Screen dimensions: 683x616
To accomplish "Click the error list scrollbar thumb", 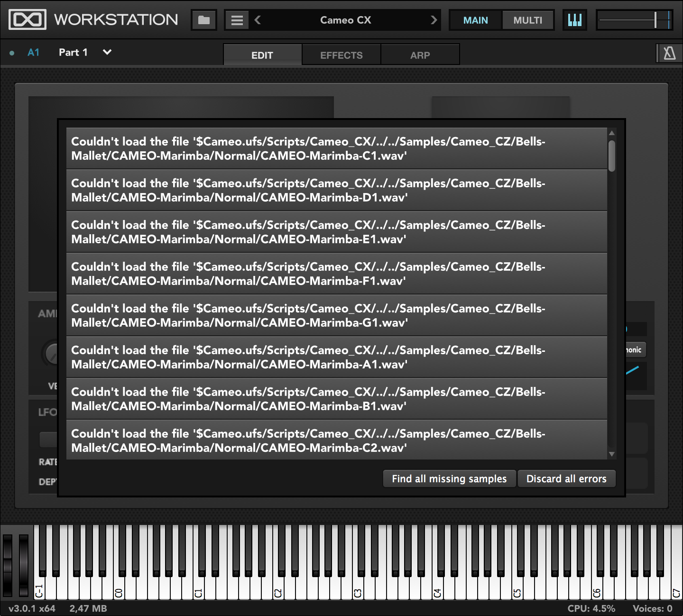I will 612,156.
